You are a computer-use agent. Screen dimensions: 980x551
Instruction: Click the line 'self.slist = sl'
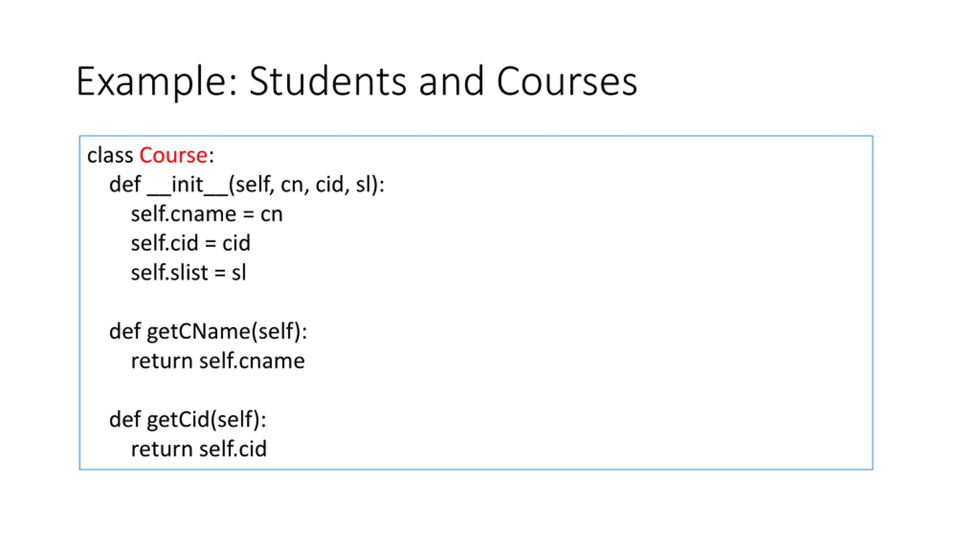[x=188, y=272]
